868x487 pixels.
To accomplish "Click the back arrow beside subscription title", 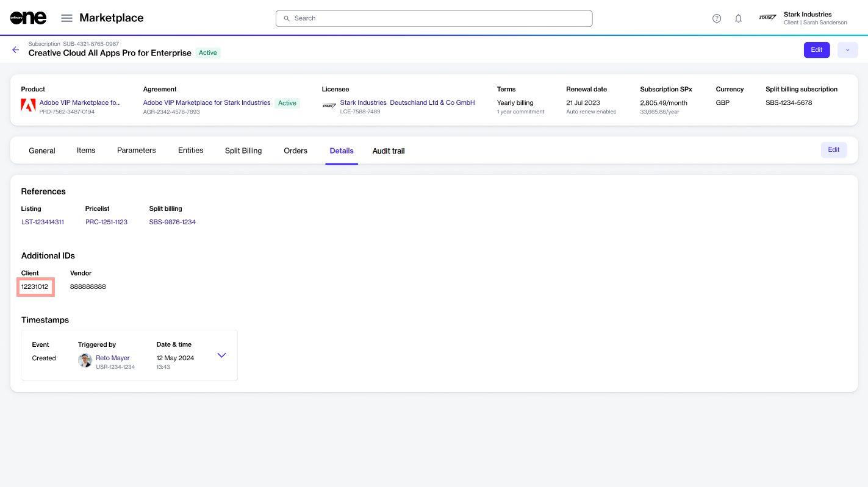I will (16, 50).
